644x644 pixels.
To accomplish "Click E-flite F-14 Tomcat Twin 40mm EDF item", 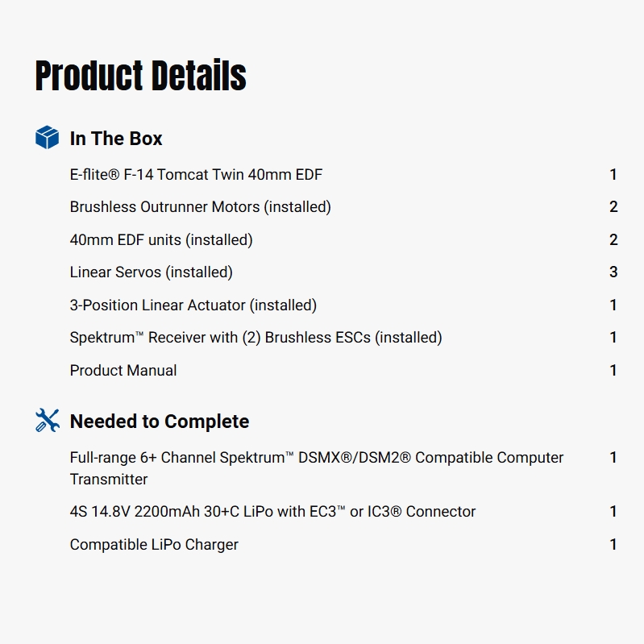I will click(x=196, y=174).
